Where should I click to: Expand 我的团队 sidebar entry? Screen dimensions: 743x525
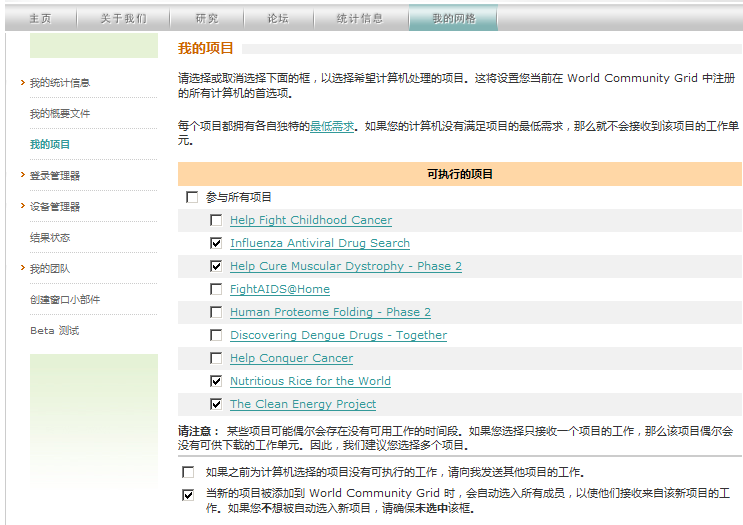click(x=50, y=269)
